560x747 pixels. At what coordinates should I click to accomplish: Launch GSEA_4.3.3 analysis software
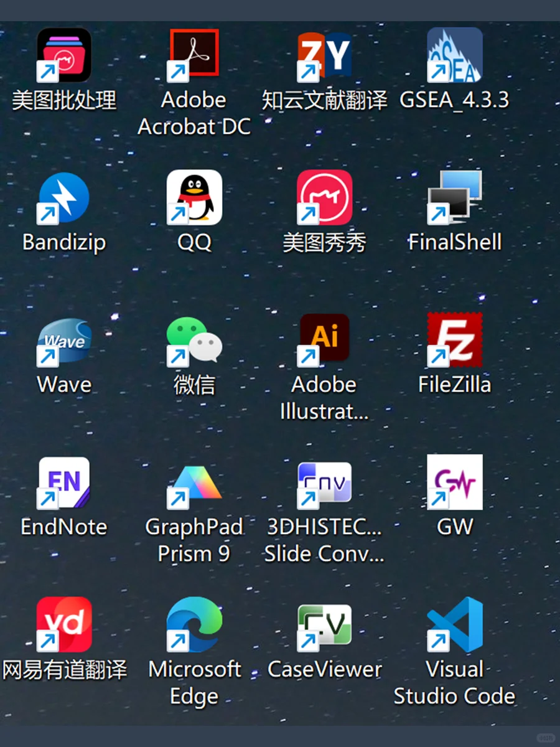point(454,56)
